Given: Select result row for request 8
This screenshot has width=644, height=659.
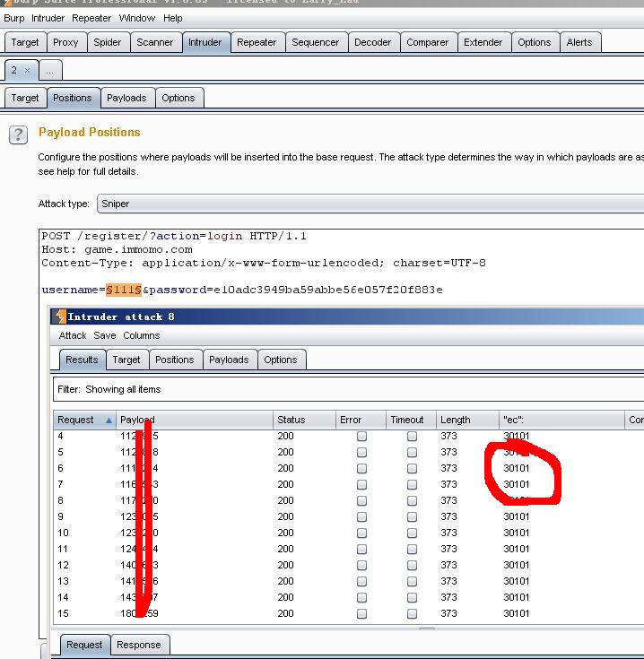Looking at the screenshot, I should pos(349,500).
